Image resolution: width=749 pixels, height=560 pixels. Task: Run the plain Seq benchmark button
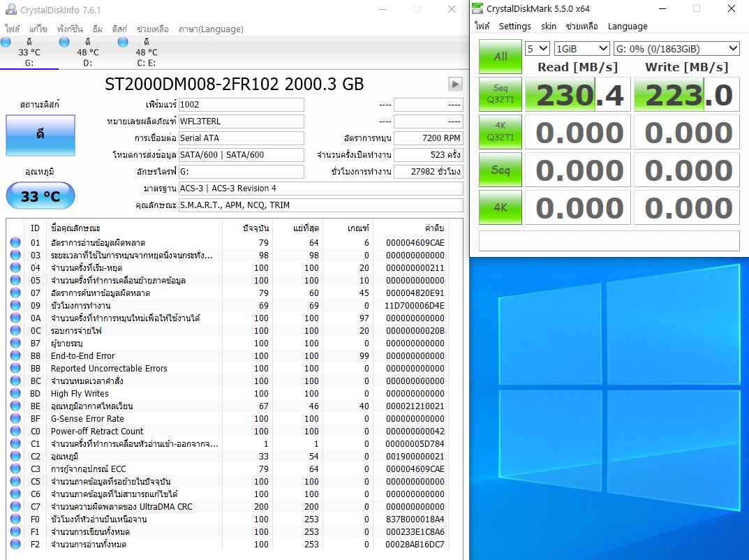click(x=500, y=170)
